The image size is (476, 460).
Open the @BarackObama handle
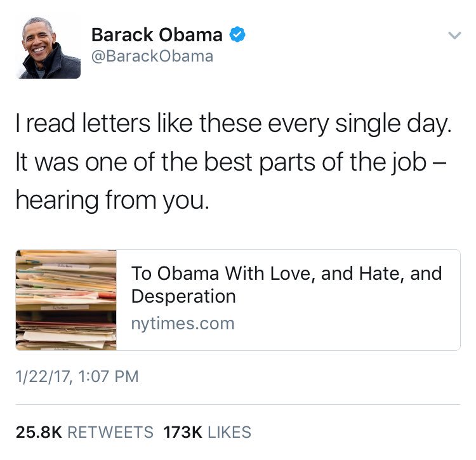(x=152, y=56)
